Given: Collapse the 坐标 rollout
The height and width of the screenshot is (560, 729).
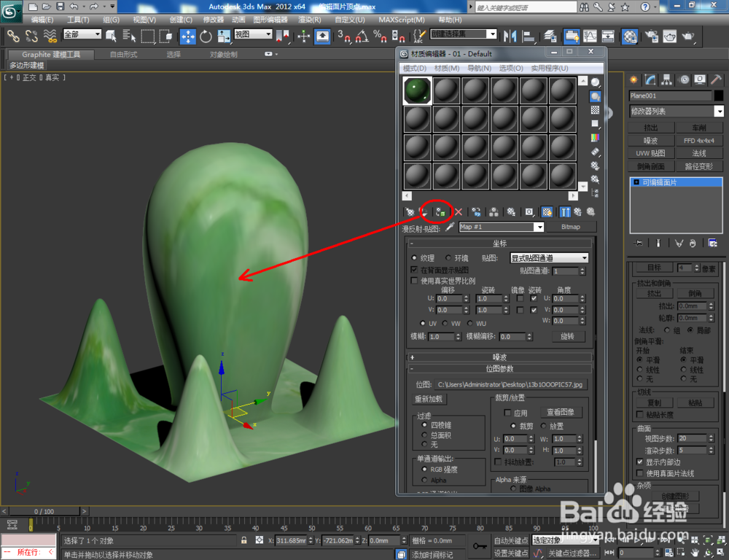Looking at the screenshot, I should tap(500, 244).
